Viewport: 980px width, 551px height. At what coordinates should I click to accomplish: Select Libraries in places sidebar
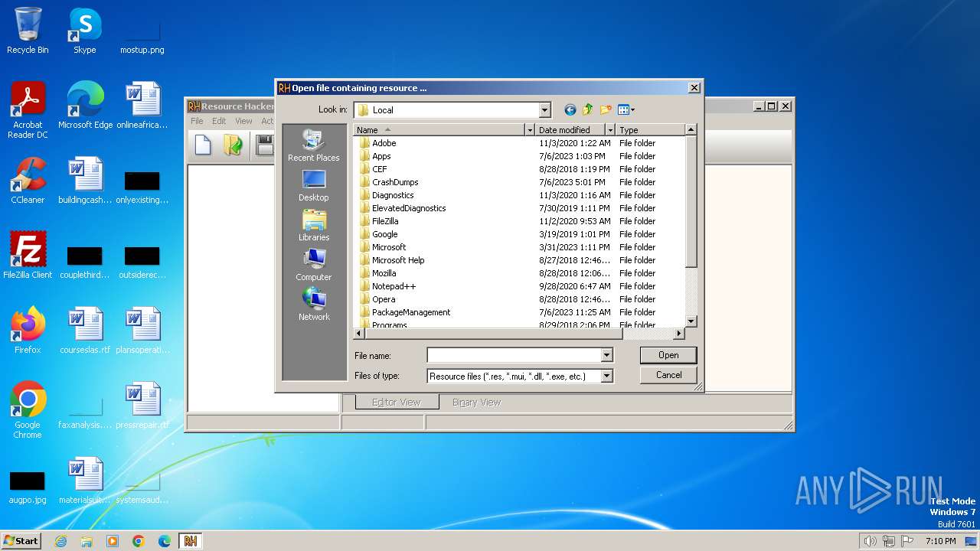pyautogui.click(x=314, y=226)
